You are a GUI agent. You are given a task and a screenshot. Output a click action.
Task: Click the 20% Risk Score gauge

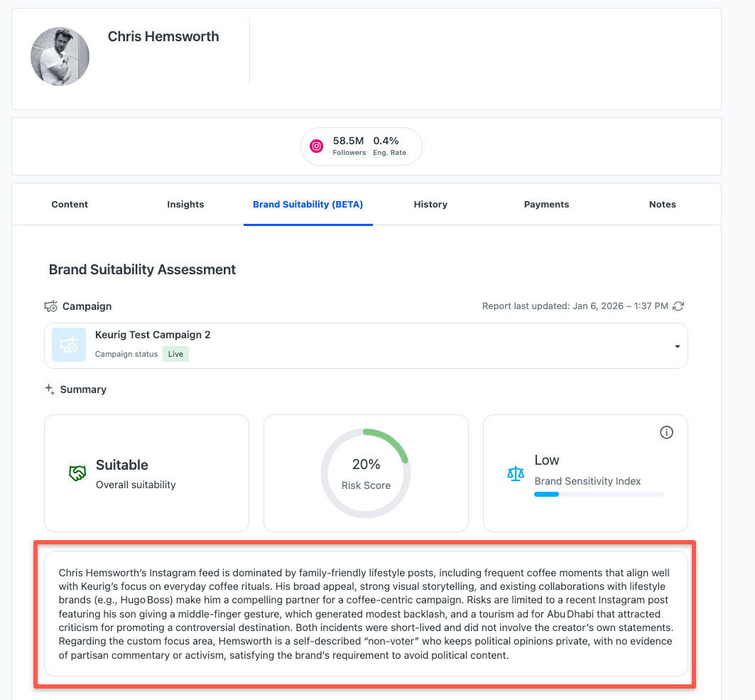pos(366,473)
